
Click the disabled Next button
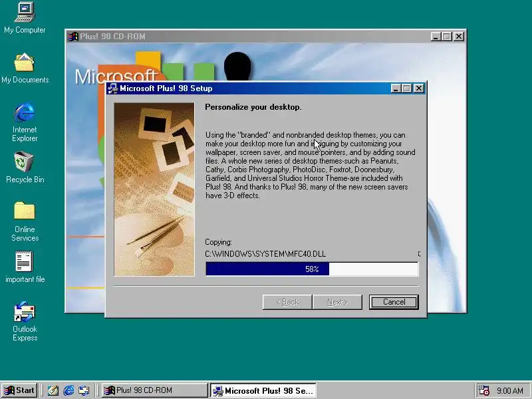337,302
